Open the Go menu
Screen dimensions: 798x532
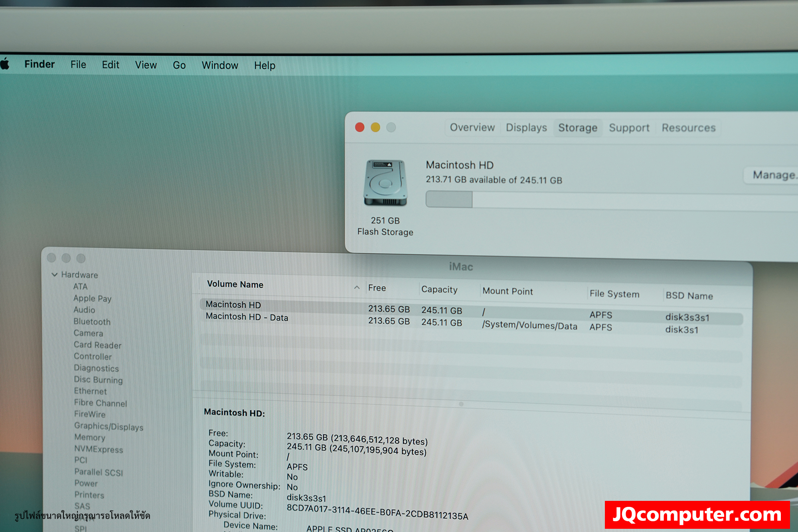(x=179, y=65)
